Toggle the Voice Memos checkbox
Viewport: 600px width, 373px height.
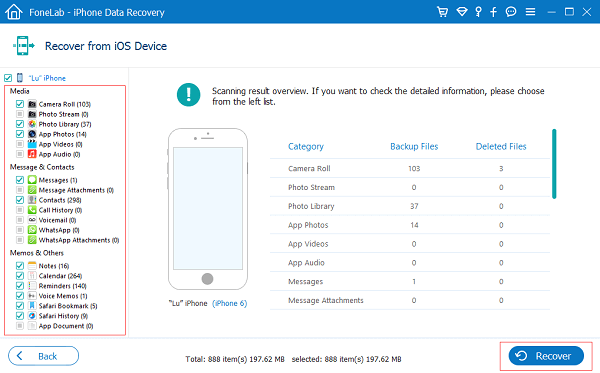[x=20, y=296]
